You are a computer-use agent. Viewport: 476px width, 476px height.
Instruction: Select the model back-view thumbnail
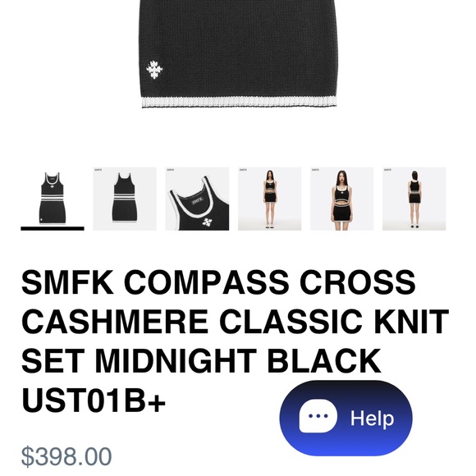[x=414, y=199]
